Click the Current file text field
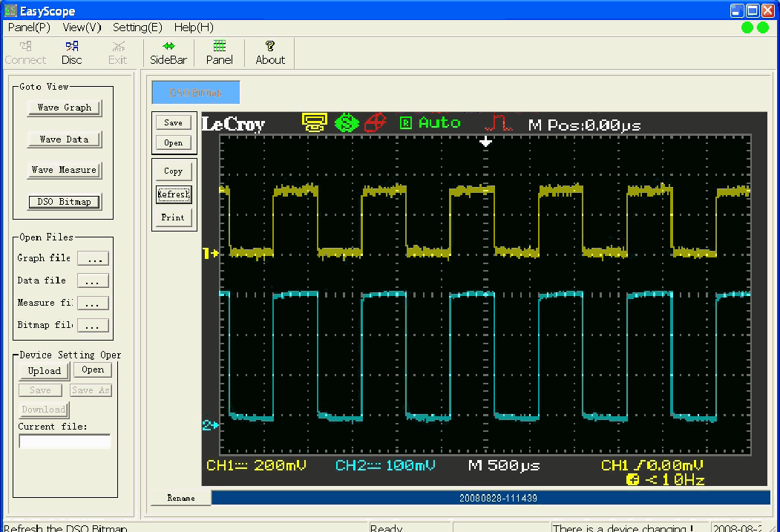 (x=65, y=441)
